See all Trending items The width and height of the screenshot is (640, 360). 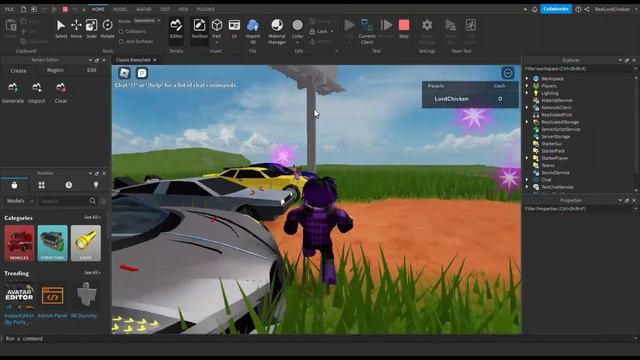tap(92, 273)
